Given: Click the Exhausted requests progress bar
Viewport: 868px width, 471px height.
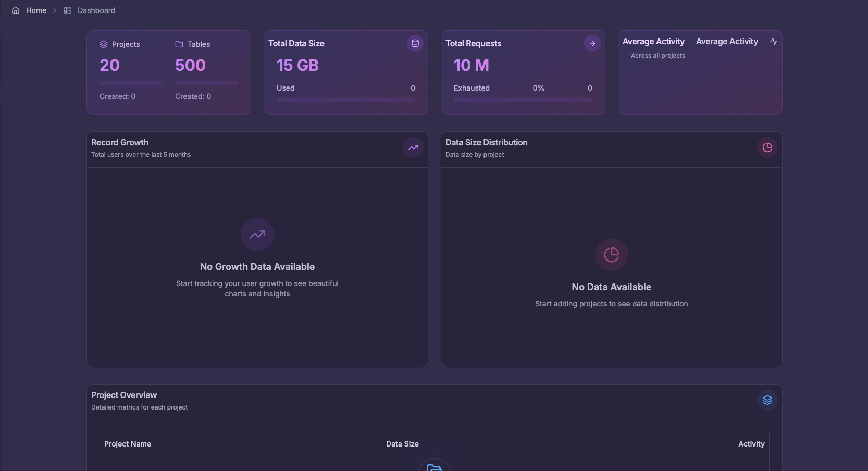Looking at the screenshot, I should [x=523, y=100].
